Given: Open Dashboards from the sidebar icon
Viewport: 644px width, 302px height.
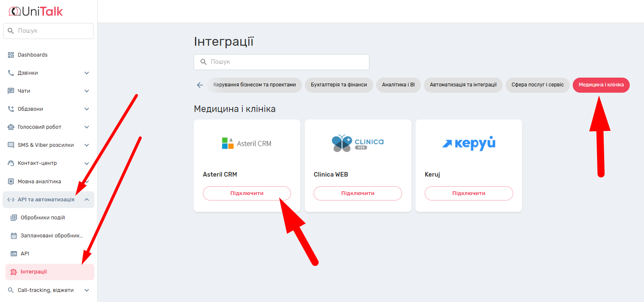Looking at the screenshot, I should (11, 55).
